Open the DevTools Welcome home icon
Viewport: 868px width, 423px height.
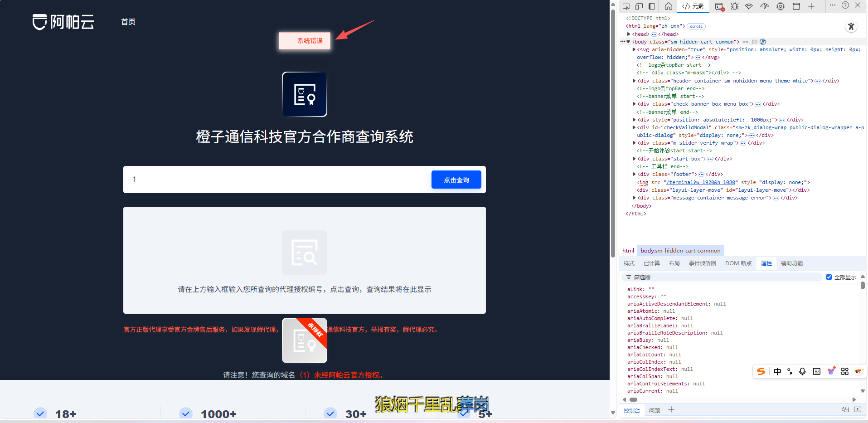[x=669, y=6]
